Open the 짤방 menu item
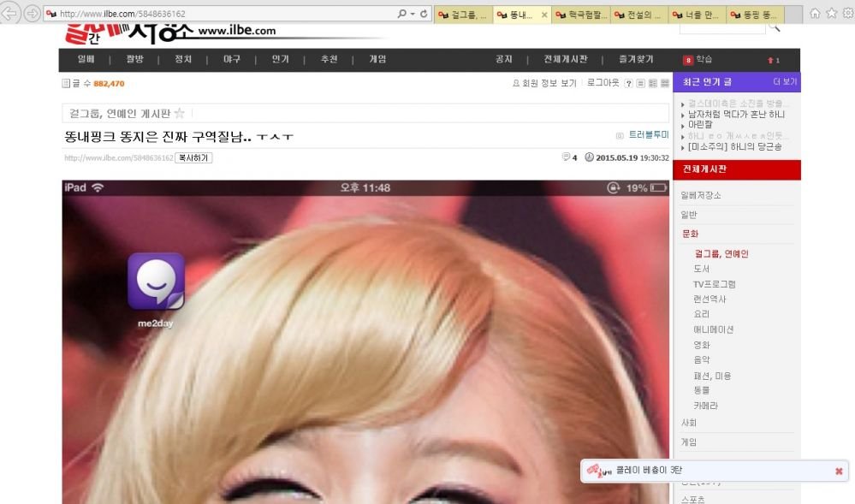Screen dimensions: 855x504 point(134,59)
